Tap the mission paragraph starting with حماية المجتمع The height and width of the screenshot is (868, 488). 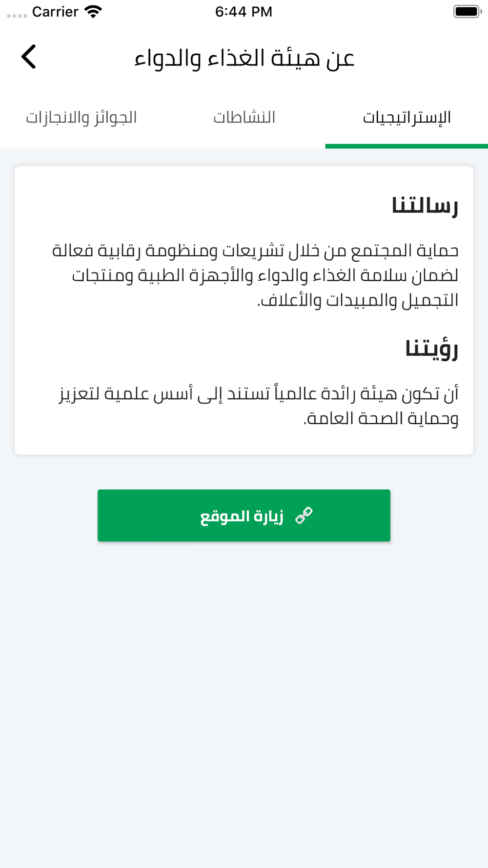pyautogui.click(x=255, y=251)
